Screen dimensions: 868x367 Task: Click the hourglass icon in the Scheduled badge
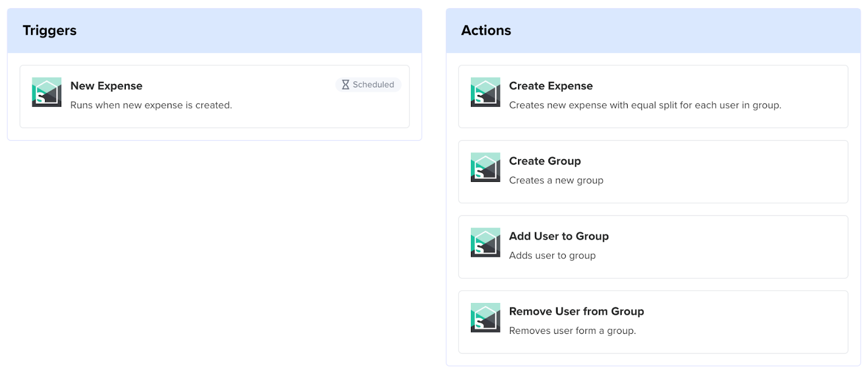click(x=346, y=85)
